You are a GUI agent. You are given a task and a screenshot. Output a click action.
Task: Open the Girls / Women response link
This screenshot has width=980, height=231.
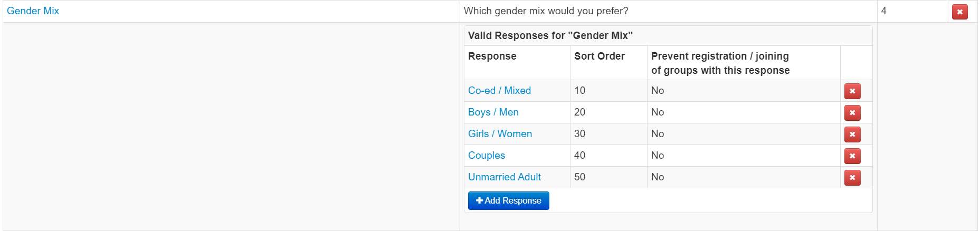pyautogui.click(x=500, y=134)
